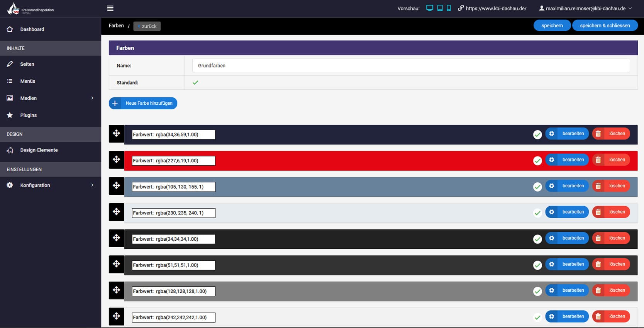Click the move handle of the red color row

tap(116, 160)
